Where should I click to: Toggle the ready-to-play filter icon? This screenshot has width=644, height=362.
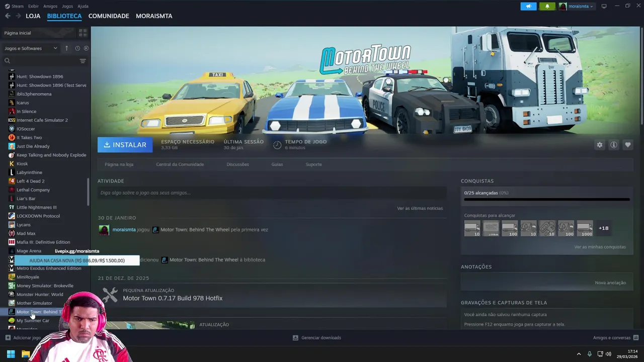pyautogui.click(x=86, y=48)
